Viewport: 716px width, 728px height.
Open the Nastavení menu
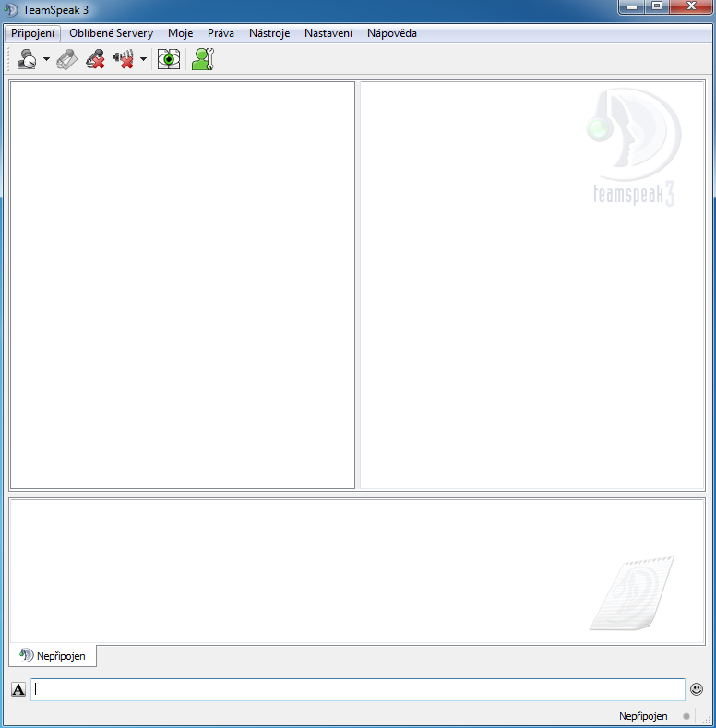pyautogui.click(x=328, y=33)
